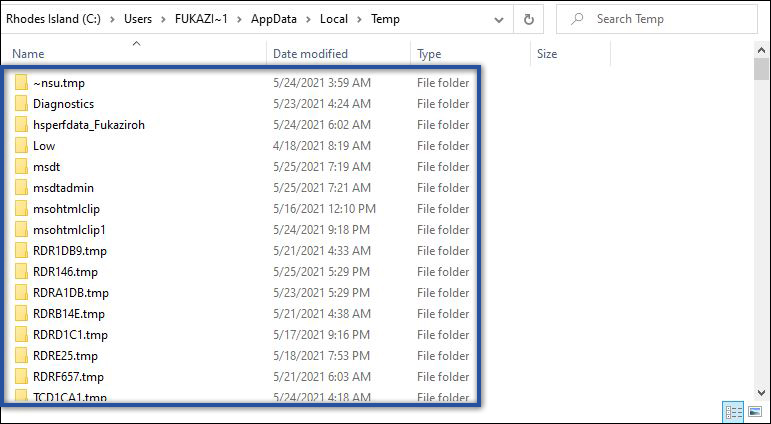Screen dimensions: 771x424
Task: Expand chevron after Users breadcrumb
Action: (164, 19)
